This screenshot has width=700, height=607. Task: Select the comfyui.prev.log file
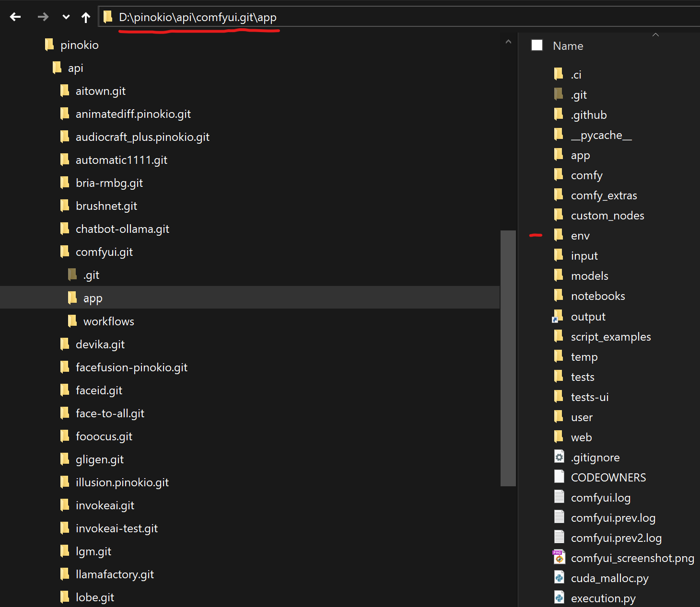coord(613,518)
